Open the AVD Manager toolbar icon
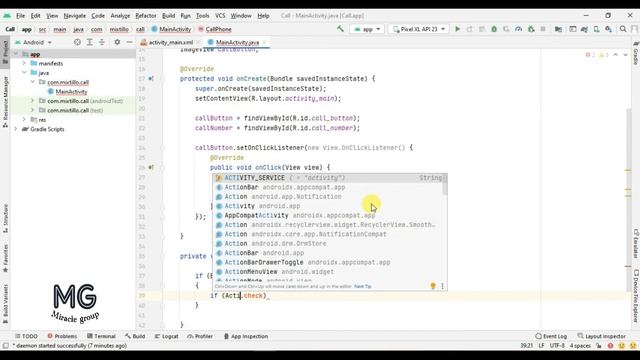Image resolution: width=640 pixels, height=360 pixels. 596,29
